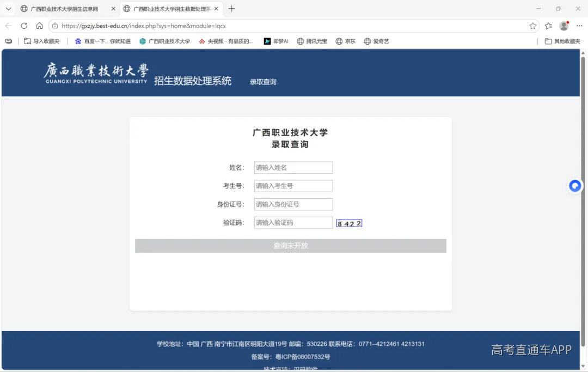Switch to the 广西职业技术大学招生信息网 tab
The height and width of the screenshot is (372, 588).
pos(64,9)
